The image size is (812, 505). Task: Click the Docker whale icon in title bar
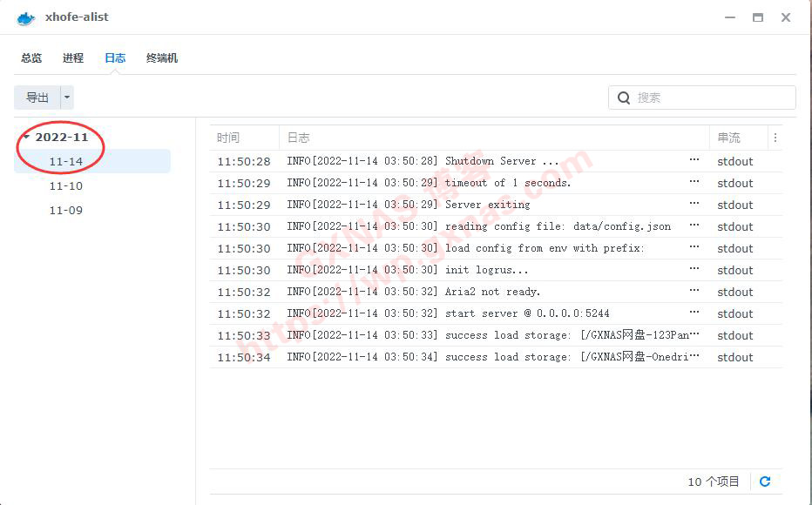click(x=26, y=17)
